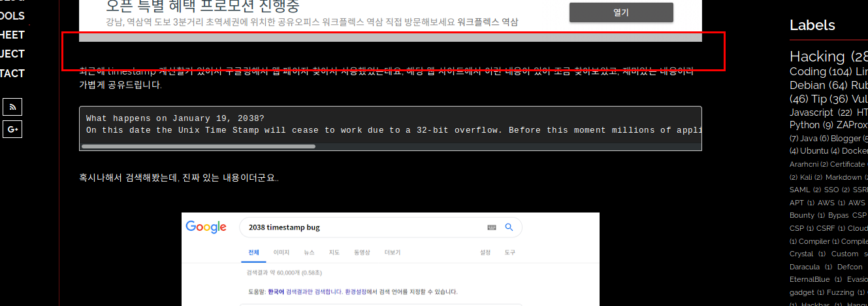Open the EternalBlue (1) label
The width and height of the screenshot is (868, 306).
click(816, 279)
